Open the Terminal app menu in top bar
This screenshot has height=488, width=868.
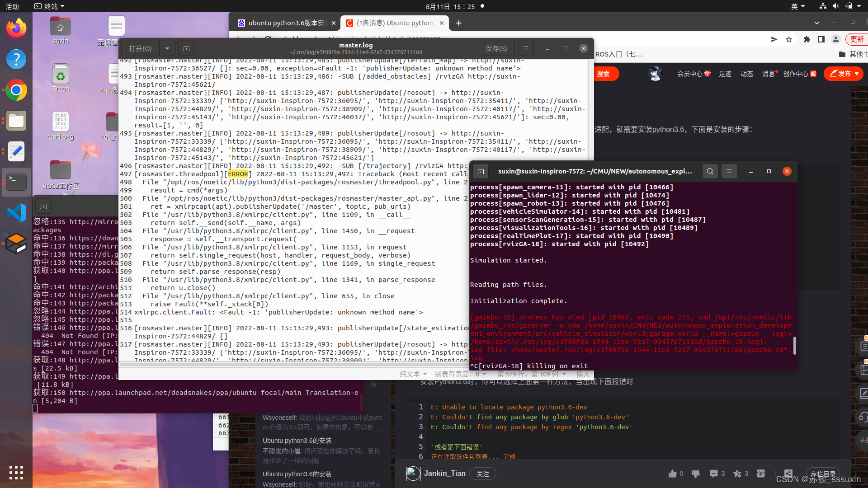point(50,6)
